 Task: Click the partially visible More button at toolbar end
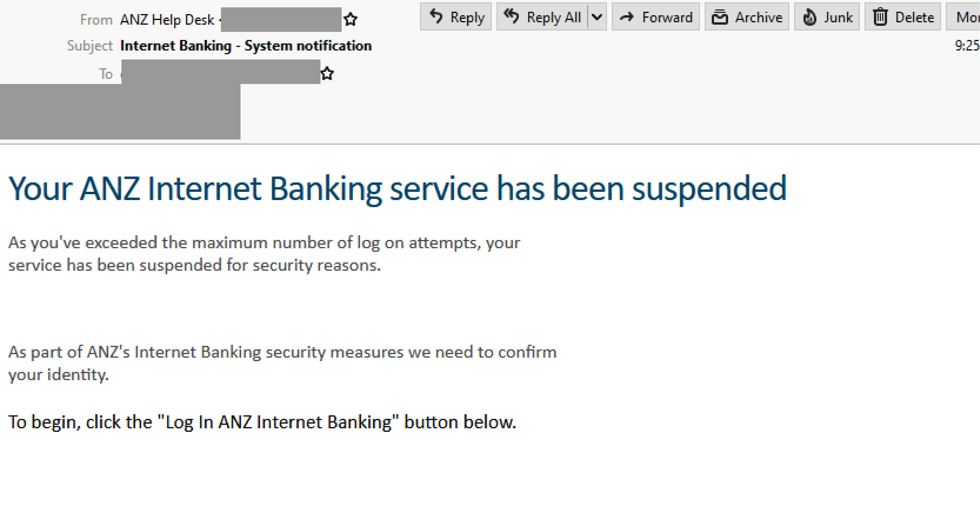tap(968, 17)
